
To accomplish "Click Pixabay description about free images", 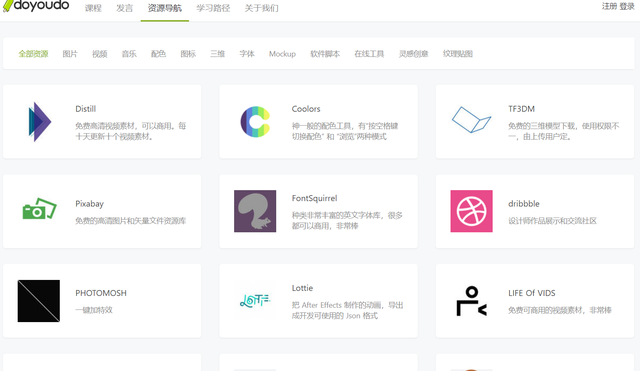I will 131,221.
